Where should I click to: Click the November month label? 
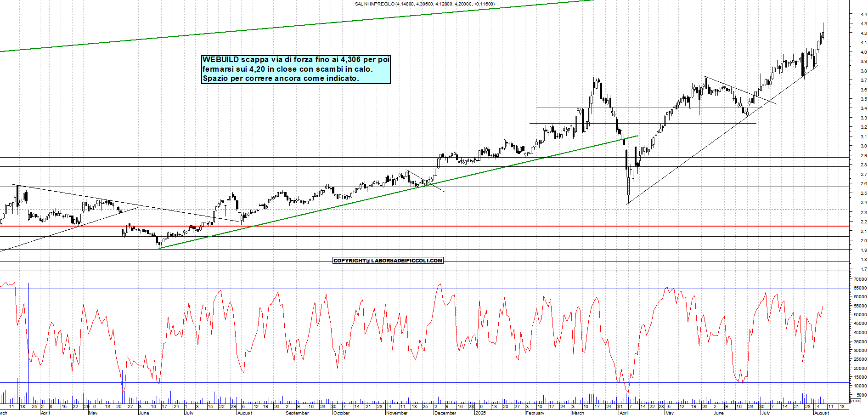pos(397,413)
